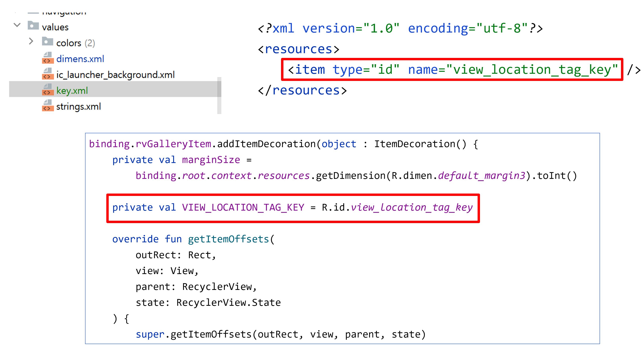Click the key.xml file icon
This screenshot has width=644, height=350.
click(x=48, y=89)
